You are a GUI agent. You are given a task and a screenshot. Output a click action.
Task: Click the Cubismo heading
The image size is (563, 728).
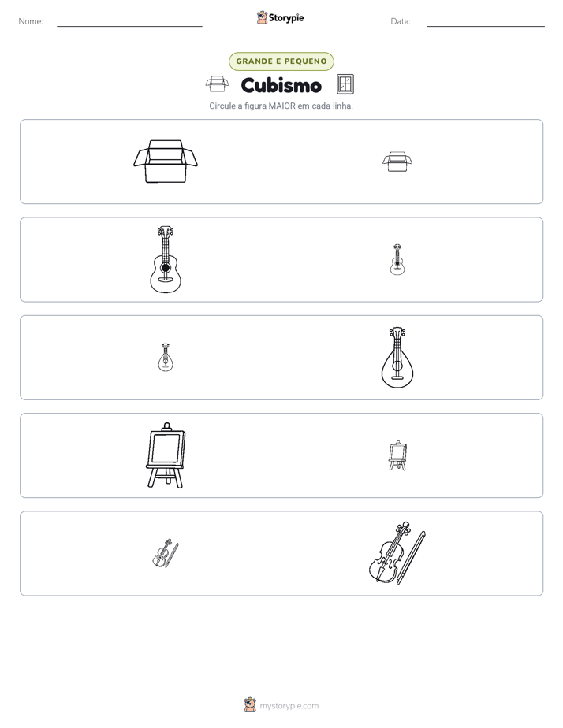[x=281, y=85]
